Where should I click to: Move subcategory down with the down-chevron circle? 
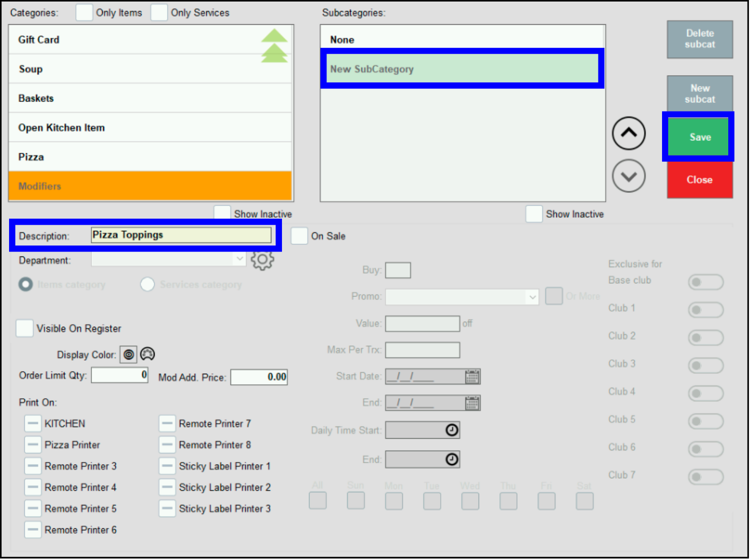[629, 176]
